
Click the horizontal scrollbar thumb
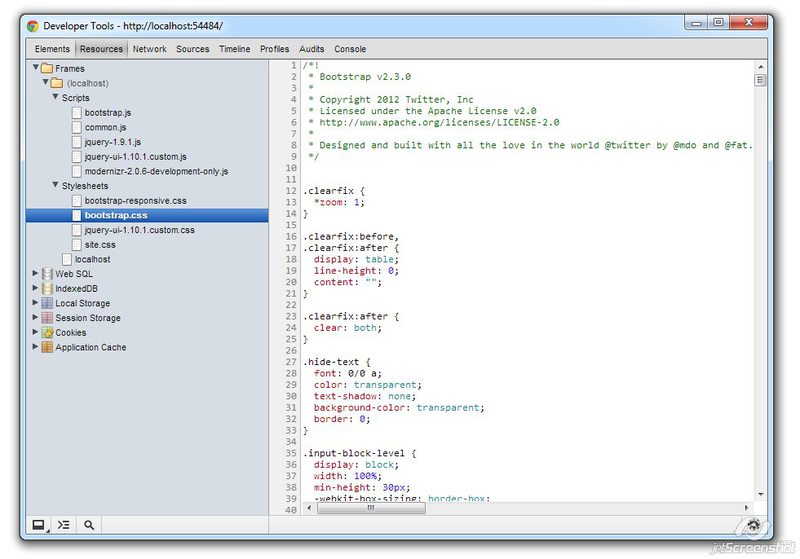(x=371, y=508)
